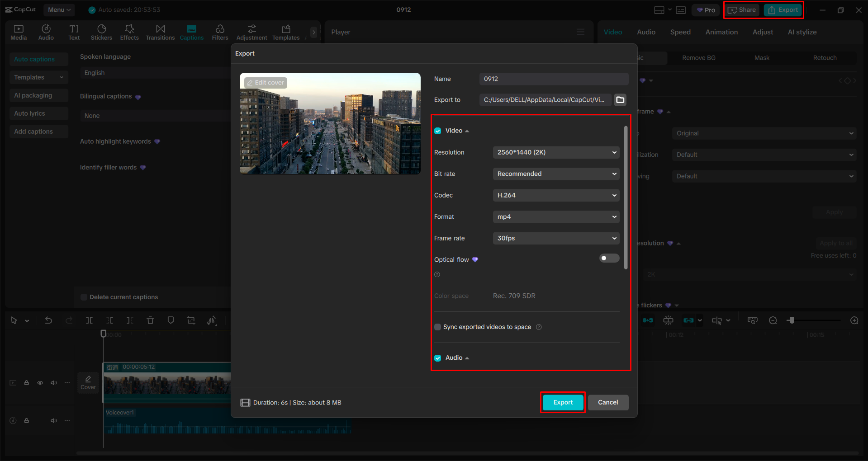868x461 pixels.
Task: Delete the selected clip with the trash icon
Action: (150, 320)
